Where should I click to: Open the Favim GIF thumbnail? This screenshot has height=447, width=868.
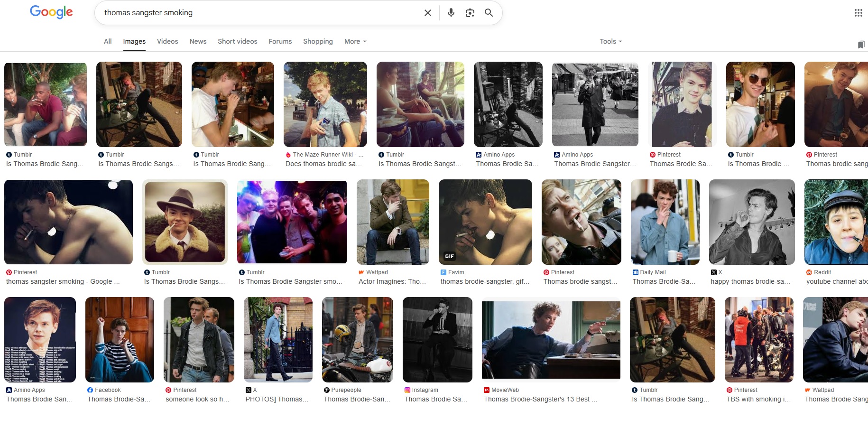click(x=485, y=222)
